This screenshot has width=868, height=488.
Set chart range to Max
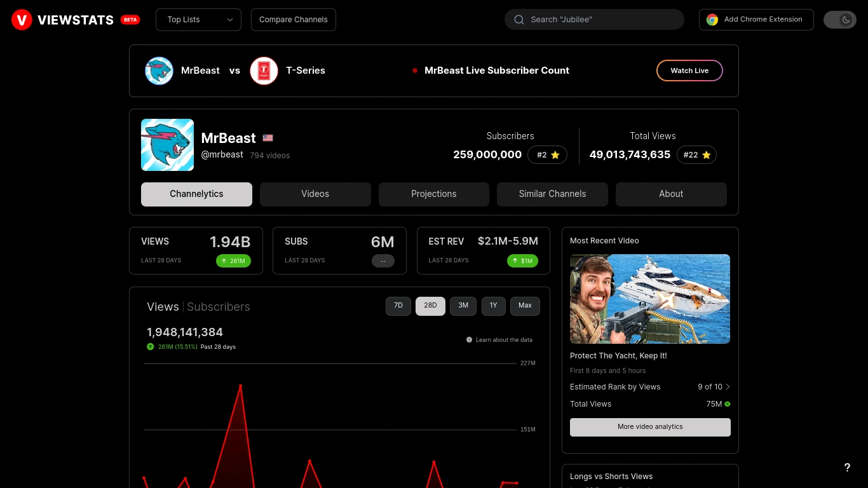click(525, 306)
